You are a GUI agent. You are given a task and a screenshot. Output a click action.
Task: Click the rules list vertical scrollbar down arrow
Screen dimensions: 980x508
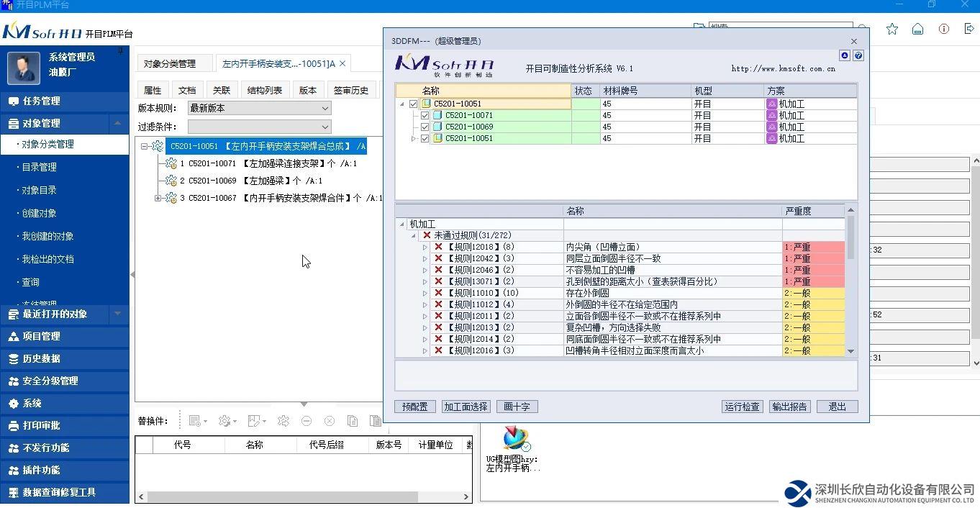point(850,351)
